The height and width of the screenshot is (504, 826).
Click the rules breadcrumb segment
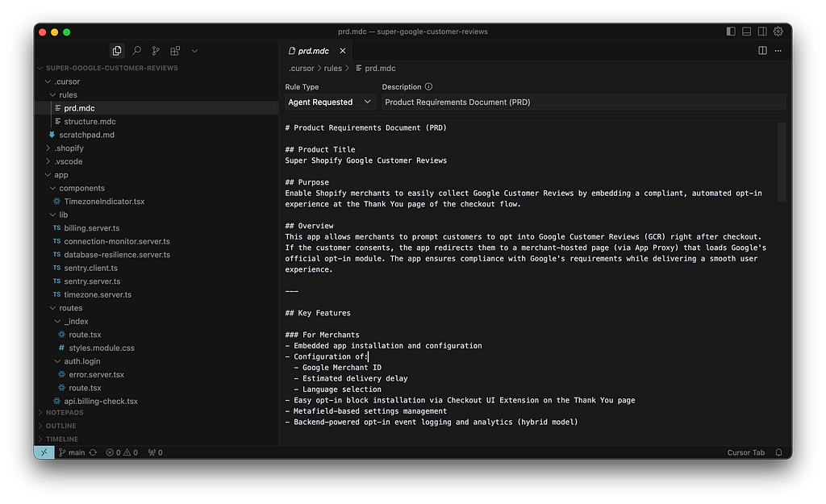(x=332, y=69)
